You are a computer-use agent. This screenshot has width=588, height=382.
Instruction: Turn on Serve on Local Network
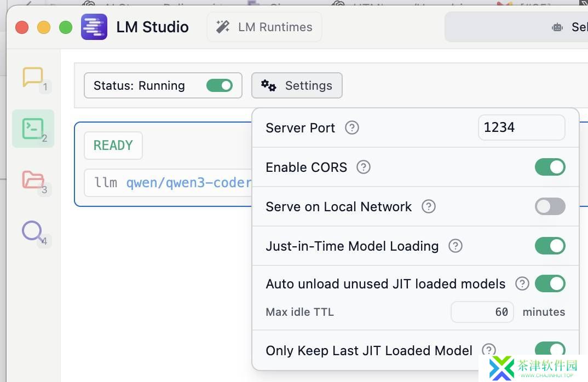[550, 206]
